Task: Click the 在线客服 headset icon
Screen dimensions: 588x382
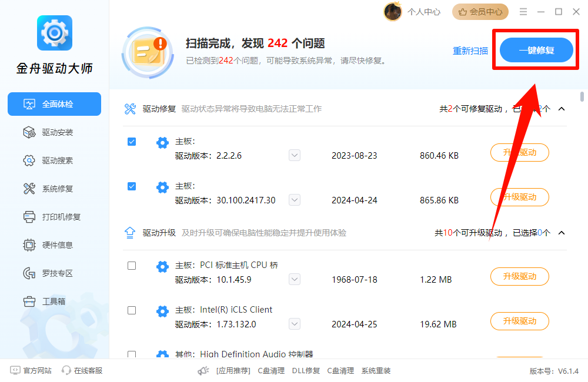Action: (66, 370)
